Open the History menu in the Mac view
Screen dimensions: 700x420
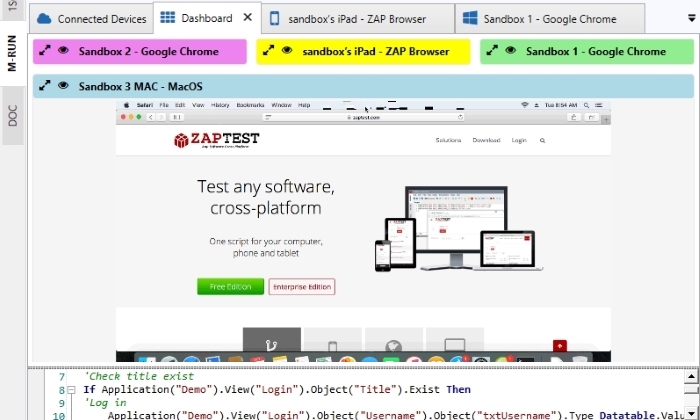coord(220,105)
